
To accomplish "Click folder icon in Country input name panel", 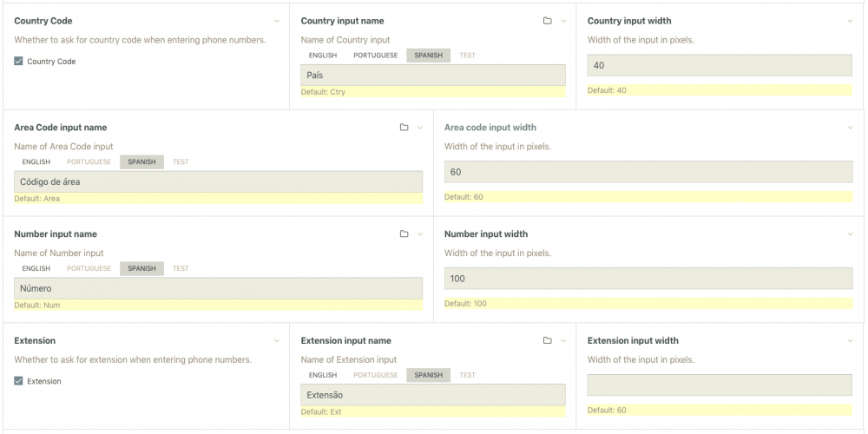I will (547, 21).
